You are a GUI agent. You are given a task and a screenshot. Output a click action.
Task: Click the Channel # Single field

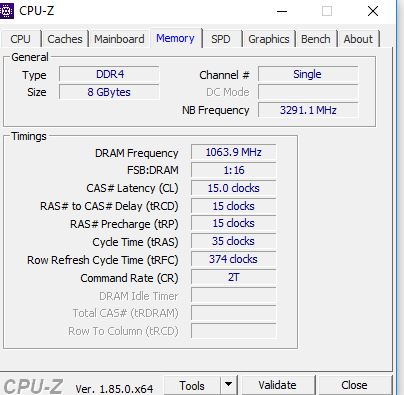click(x=308, y=74)
